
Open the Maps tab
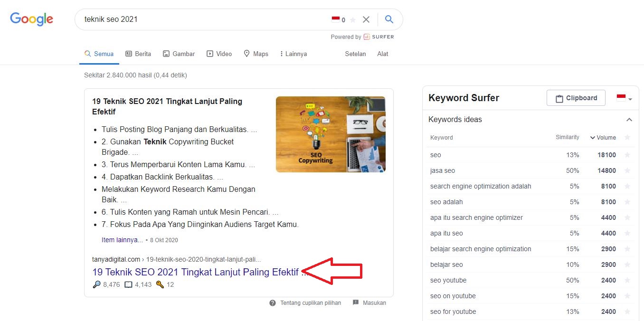coord(256,54)
